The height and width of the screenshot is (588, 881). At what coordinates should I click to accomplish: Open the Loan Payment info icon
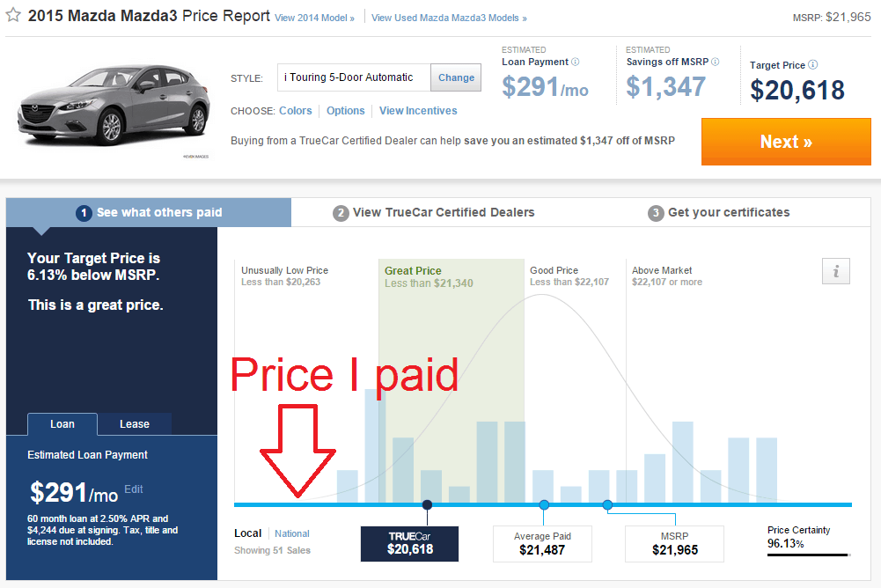click(576, 62)
